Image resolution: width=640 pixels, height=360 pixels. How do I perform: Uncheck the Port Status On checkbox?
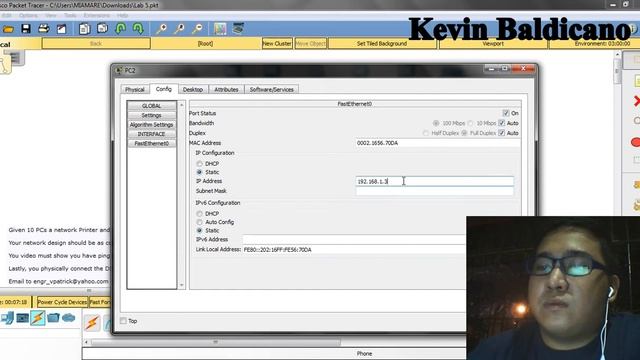[506, 113]
